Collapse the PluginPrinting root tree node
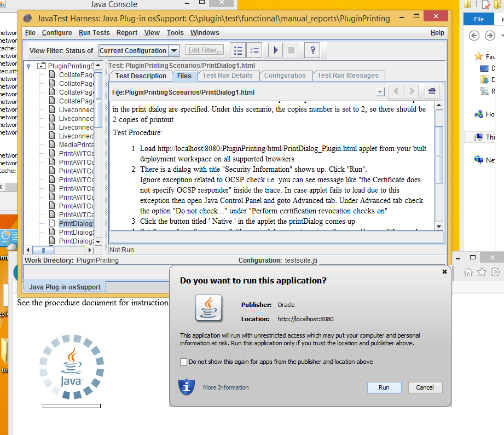 click(x=29, y=66)
